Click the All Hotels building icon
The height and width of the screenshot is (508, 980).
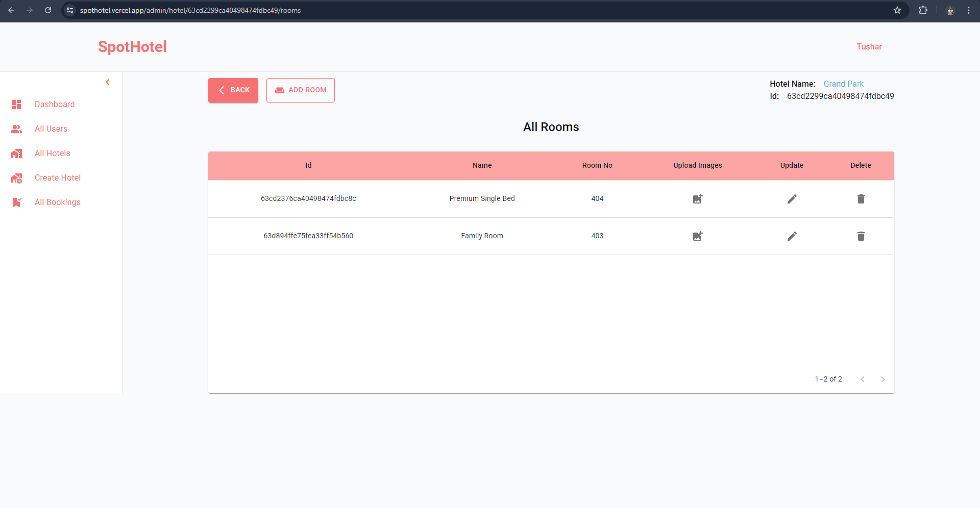coord(16,153)
